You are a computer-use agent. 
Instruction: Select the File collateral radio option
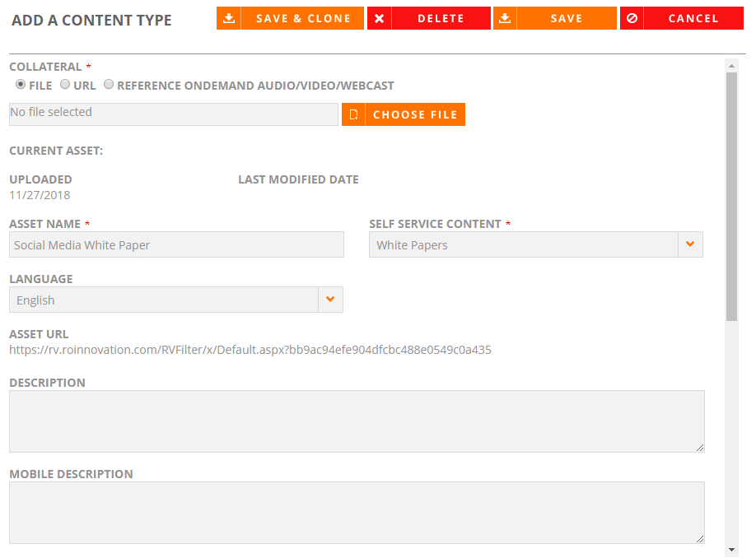21,84
